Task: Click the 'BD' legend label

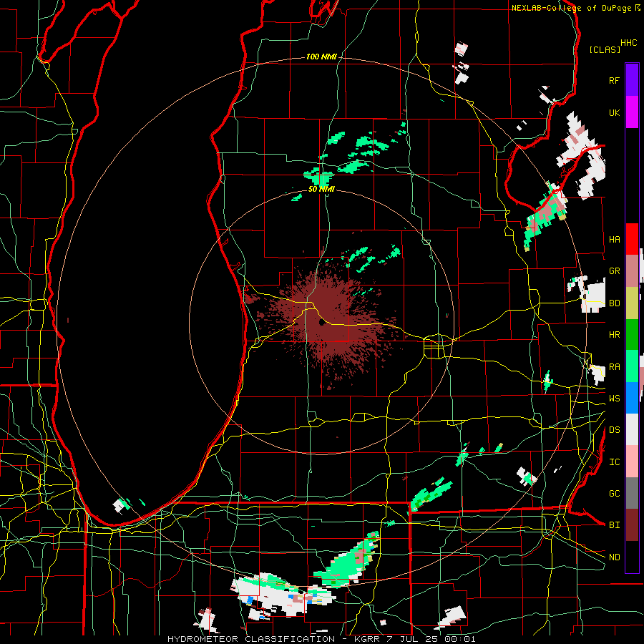Action: coord(614,303)
